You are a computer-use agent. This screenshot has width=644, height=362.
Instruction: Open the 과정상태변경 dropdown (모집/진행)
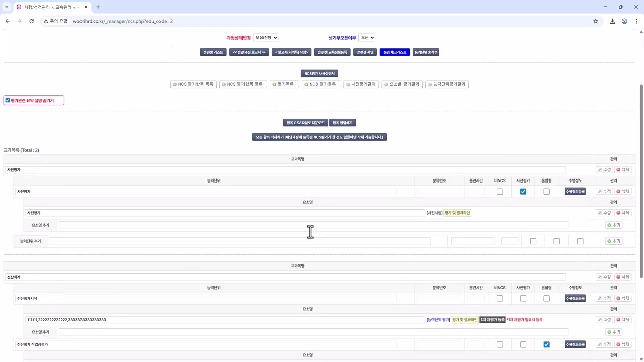coord(266,38)
